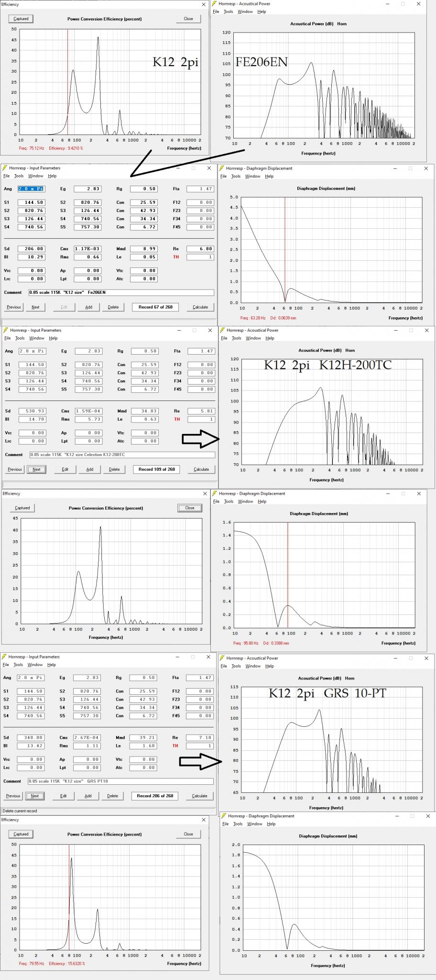Click the Eg field with value 2.83 in the Record 67 window
This screenshot has width=436, height=980.
click(x=88, y=189)
